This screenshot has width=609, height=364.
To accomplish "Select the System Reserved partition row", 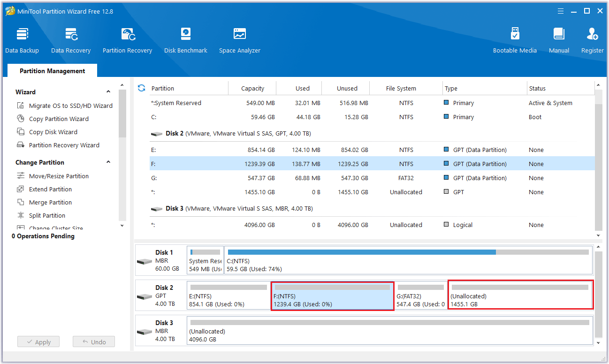I will point(372,103).
